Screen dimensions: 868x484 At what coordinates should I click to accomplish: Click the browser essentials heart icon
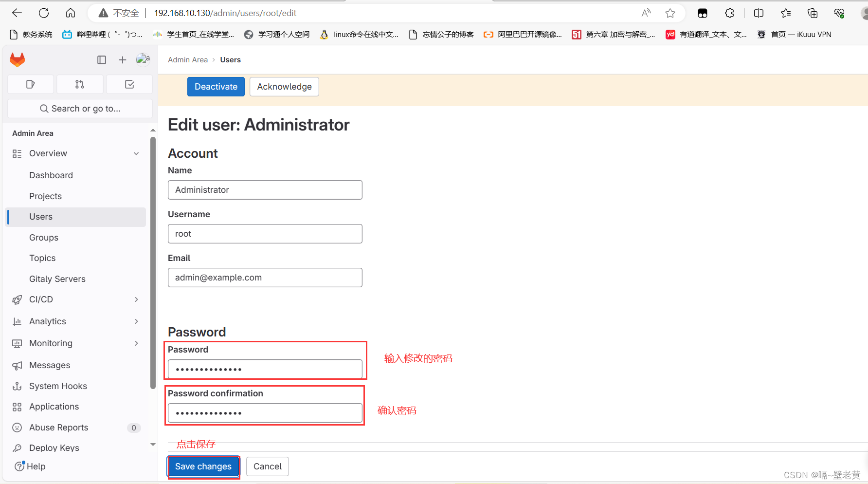839,13
